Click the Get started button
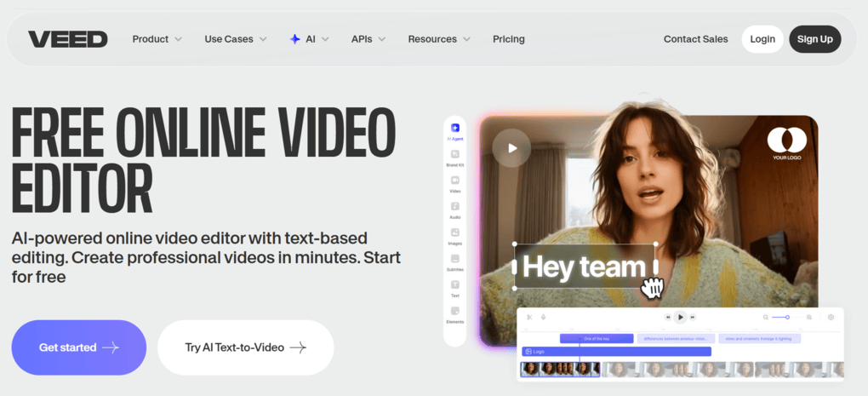This screenshot has width=868, height=396. 78,347
